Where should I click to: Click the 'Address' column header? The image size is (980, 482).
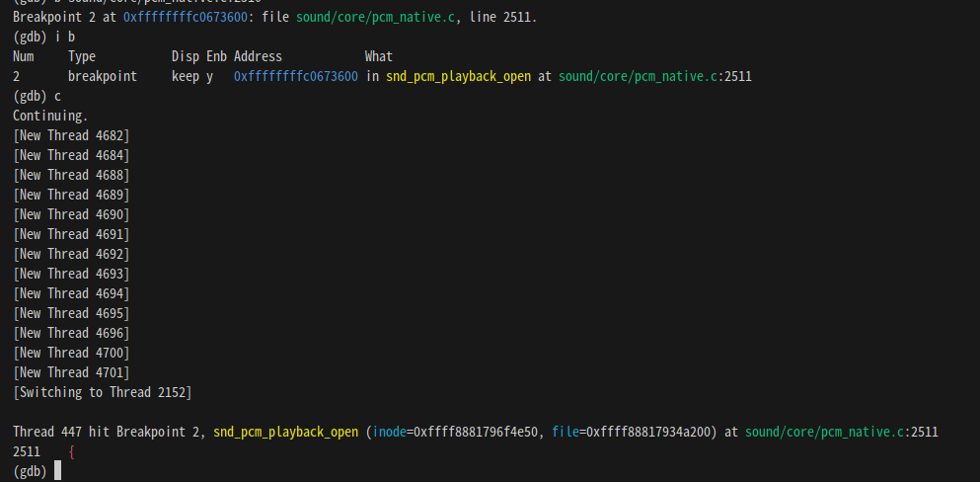pyautogui.click(x=259, y=57)
